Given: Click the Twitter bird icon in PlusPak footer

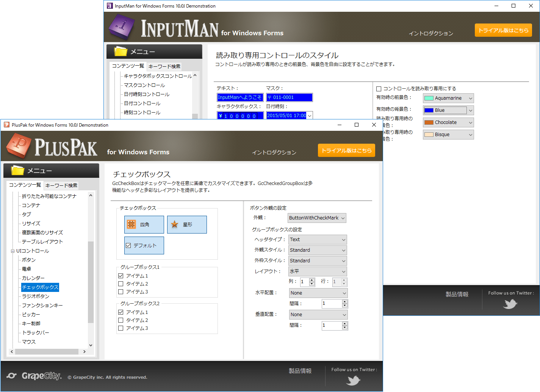Looking at the screenshot, I should tap(353, 380).
